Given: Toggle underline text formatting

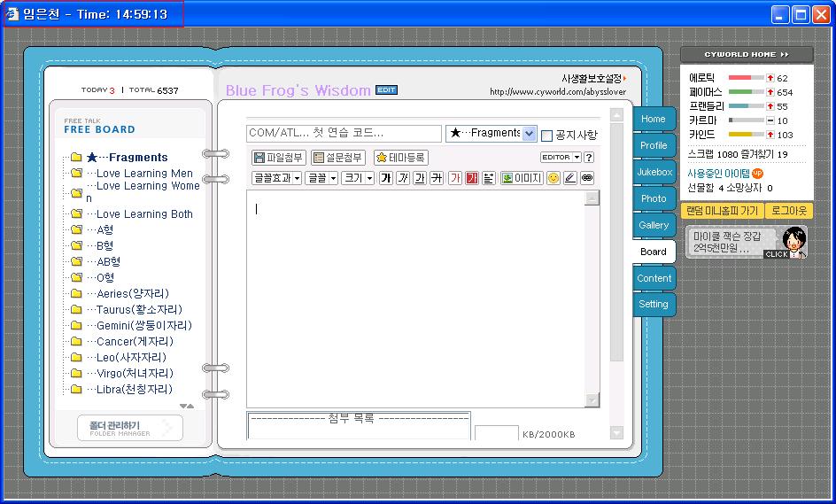Looking at the screenshot, I should pos(420,178).
